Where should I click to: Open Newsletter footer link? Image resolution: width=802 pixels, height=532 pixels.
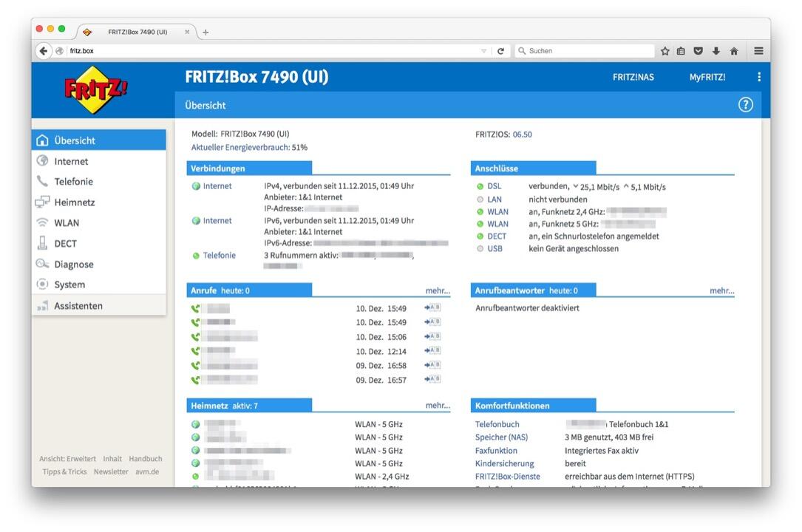tap(111, 471)
